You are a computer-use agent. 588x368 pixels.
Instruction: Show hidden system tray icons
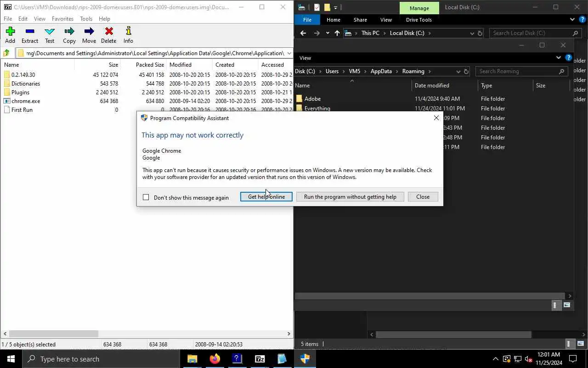(x=495, y=359)
